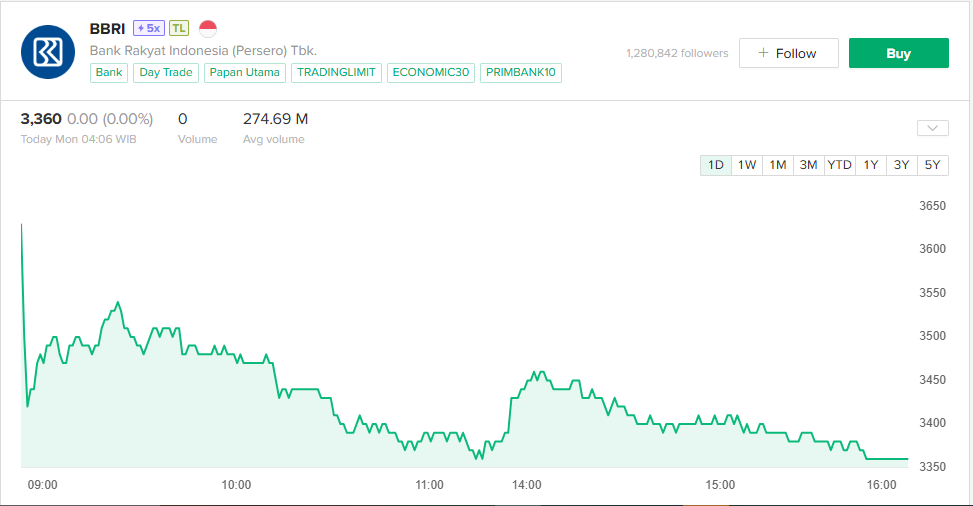The height and width of the screenshot is (506, 973).
Task: Open the Papan Utama tag
Action: 244,73
